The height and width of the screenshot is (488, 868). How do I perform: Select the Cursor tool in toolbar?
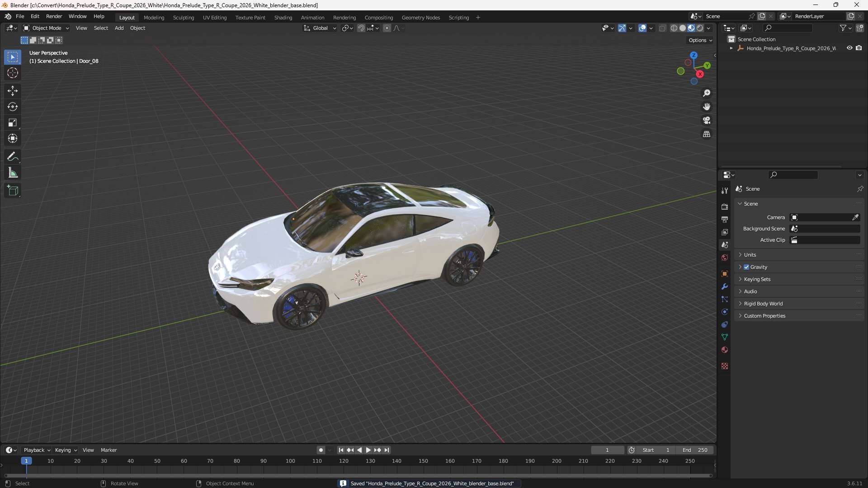[13, 73]
